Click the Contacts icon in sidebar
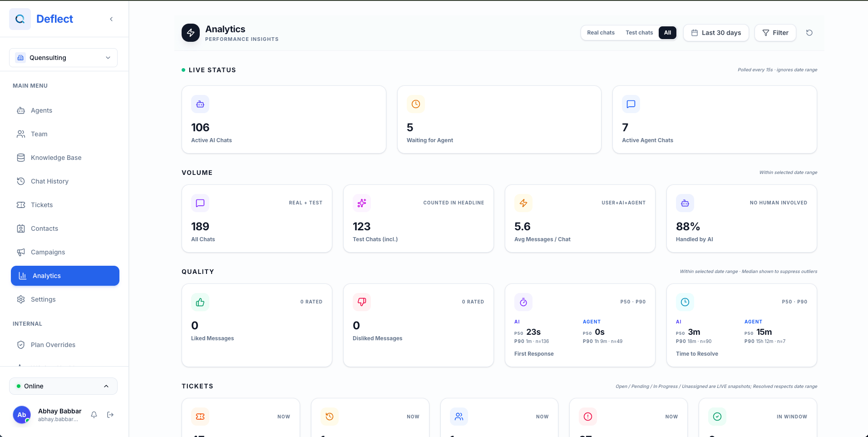This screenshot has width=868, height=437. click(21, 228)
